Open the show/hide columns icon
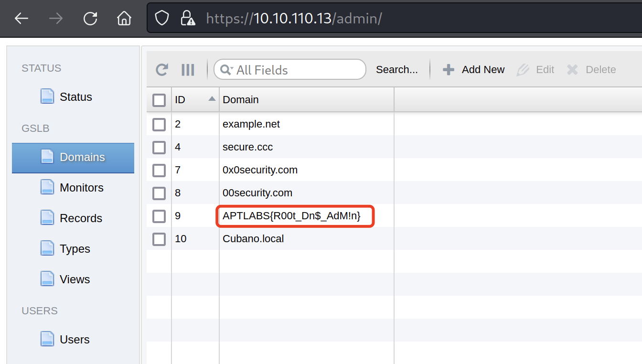Viewport: 642px width, 364px height. coord(188,70)
